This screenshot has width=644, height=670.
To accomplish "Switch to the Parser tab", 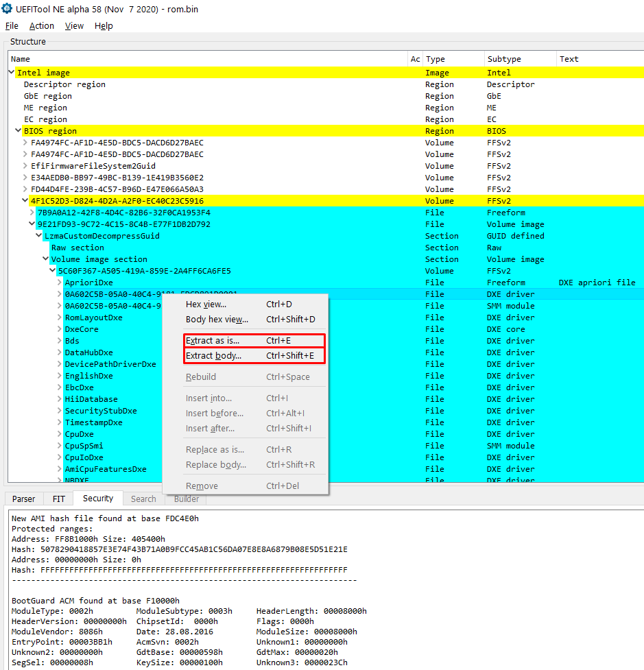I will 23,499.
